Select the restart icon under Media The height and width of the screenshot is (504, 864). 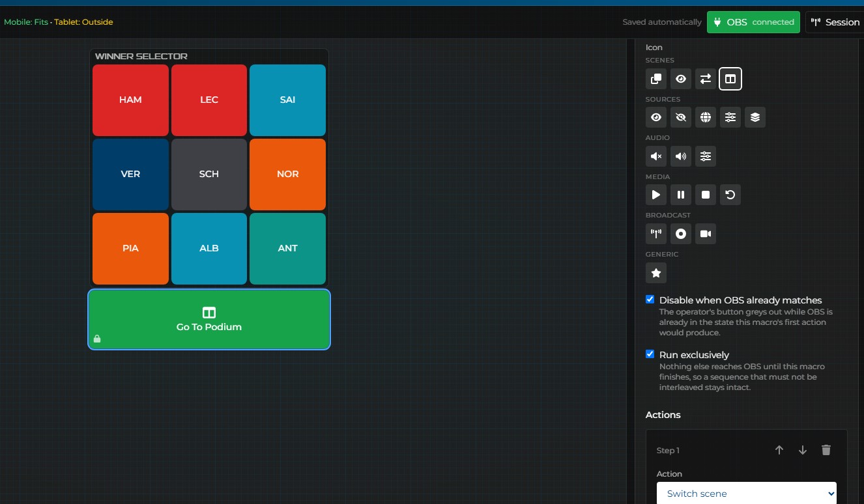(x=730, y=195)
